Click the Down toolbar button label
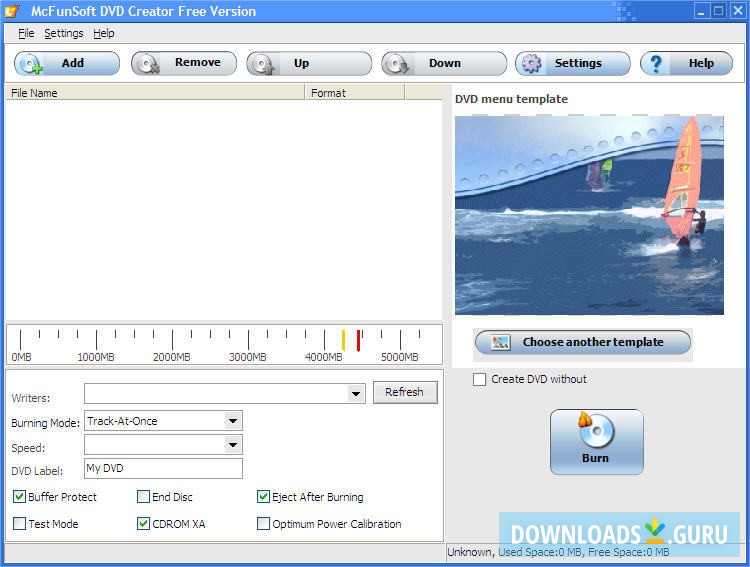Screen dimensions: 750x567 (x=445, y=63)
